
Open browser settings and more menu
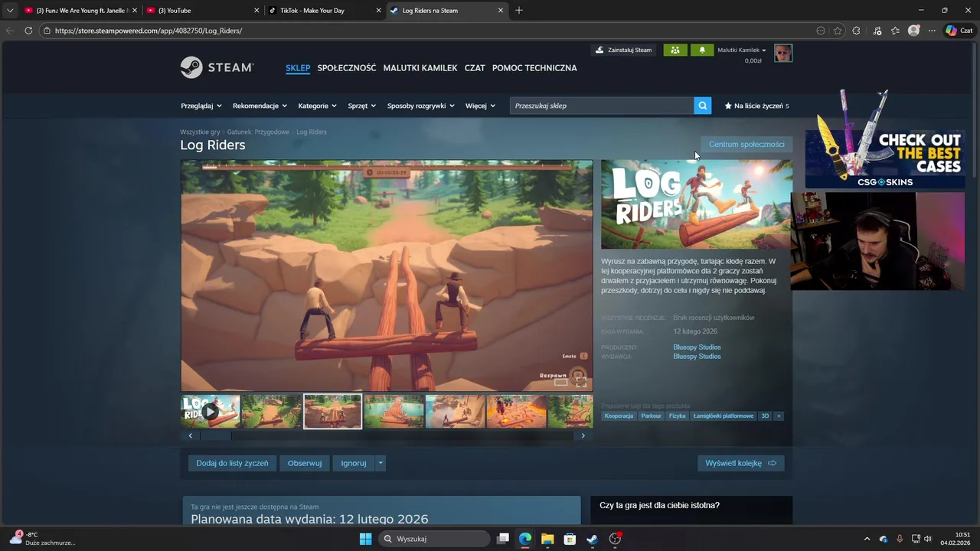(x=932, y=31)
